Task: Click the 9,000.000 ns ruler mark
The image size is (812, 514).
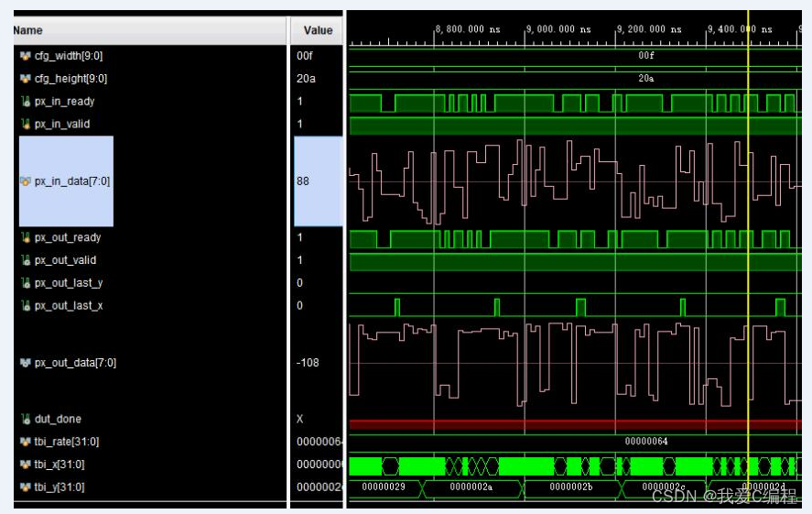Action: [x=558, y=29]
